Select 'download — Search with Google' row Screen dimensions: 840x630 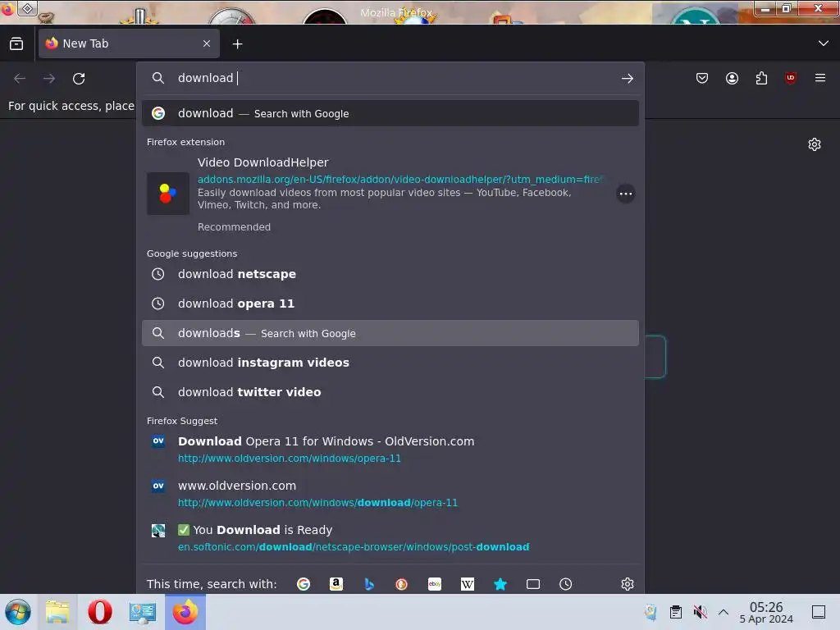(x=390, y=113)
